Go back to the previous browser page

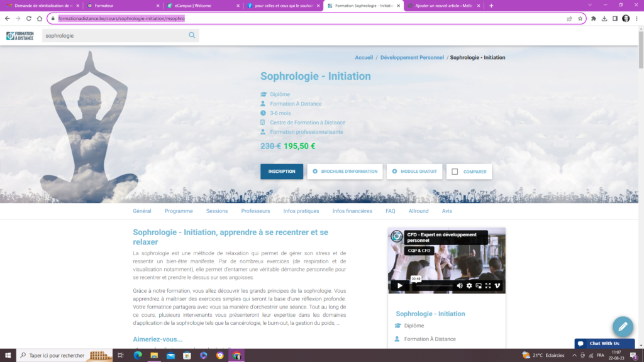click(x=8, y=18)
